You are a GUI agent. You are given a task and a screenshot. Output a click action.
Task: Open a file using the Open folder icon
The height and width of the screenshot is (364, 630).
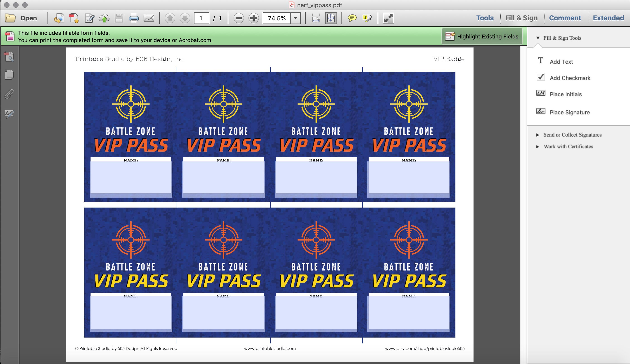pyautogui.click(x=10, y=17)
